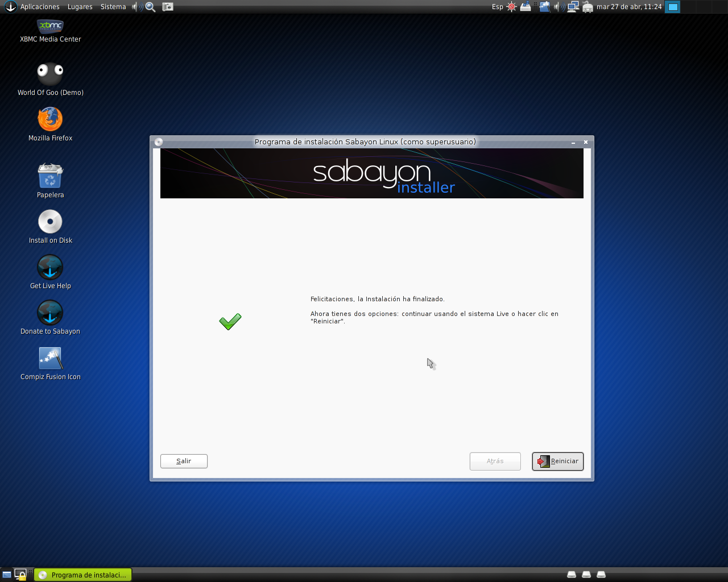Click the lock screen icon in bottom panel
Image resolution: width=728 pixels, height=582 pixels.
pos(20,575)
